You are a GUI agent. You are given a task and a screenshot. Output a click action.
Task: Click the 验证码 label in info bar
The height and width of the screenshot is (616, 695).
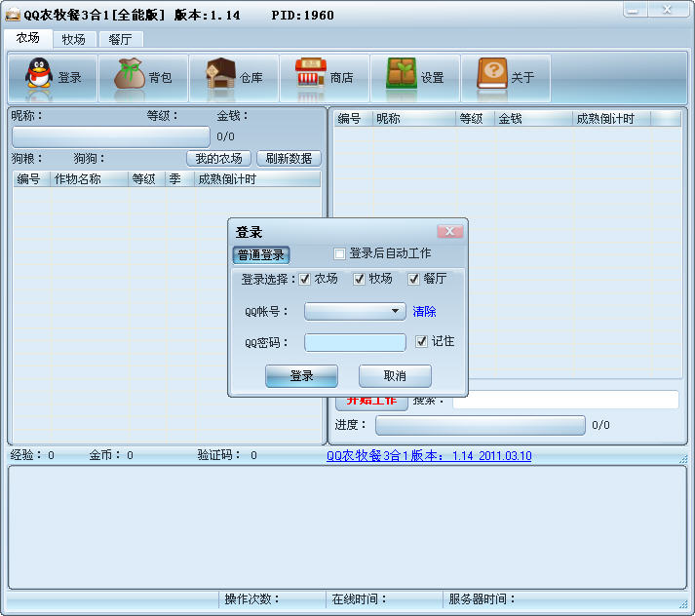point(218,455)
